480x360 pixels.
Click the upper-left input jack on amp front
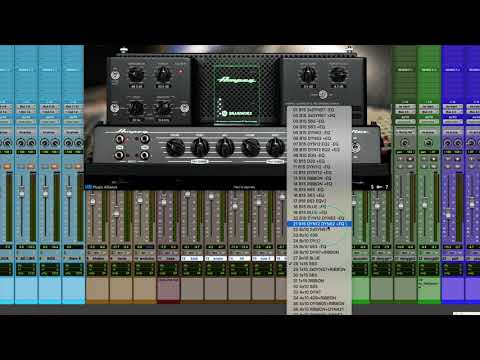(120, 139)
